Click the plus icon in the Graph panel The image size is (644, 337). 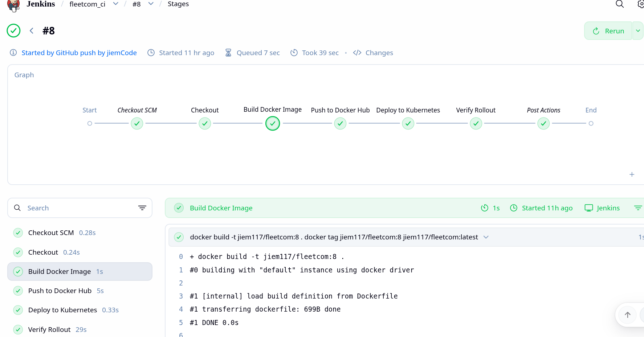632,174
